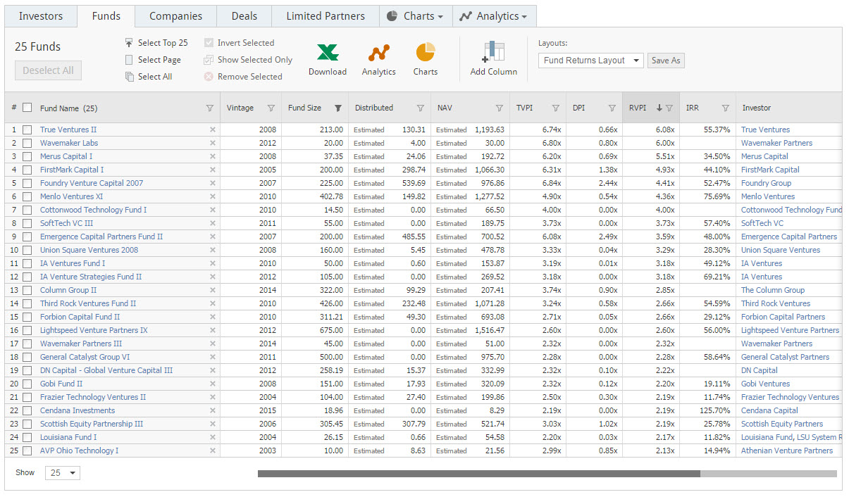The image size is (849, 504).
Task: Click the Remove Selected icon
Action: 209,77
